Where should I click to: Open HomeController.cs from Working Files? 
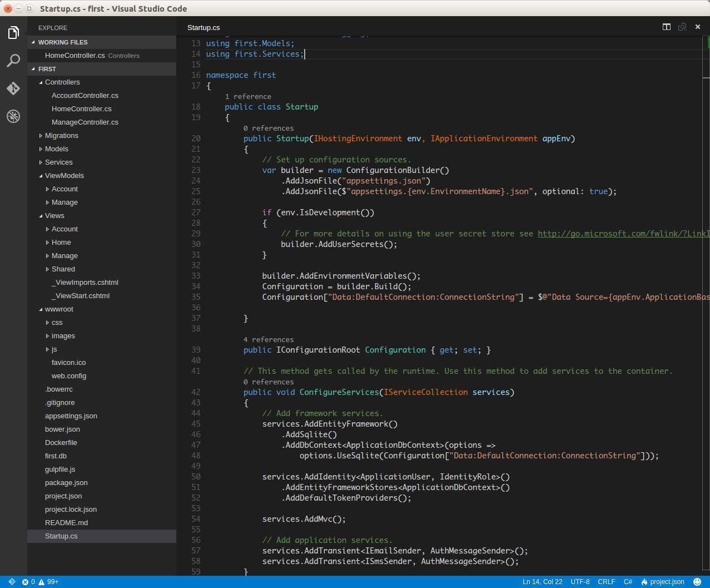102,56
